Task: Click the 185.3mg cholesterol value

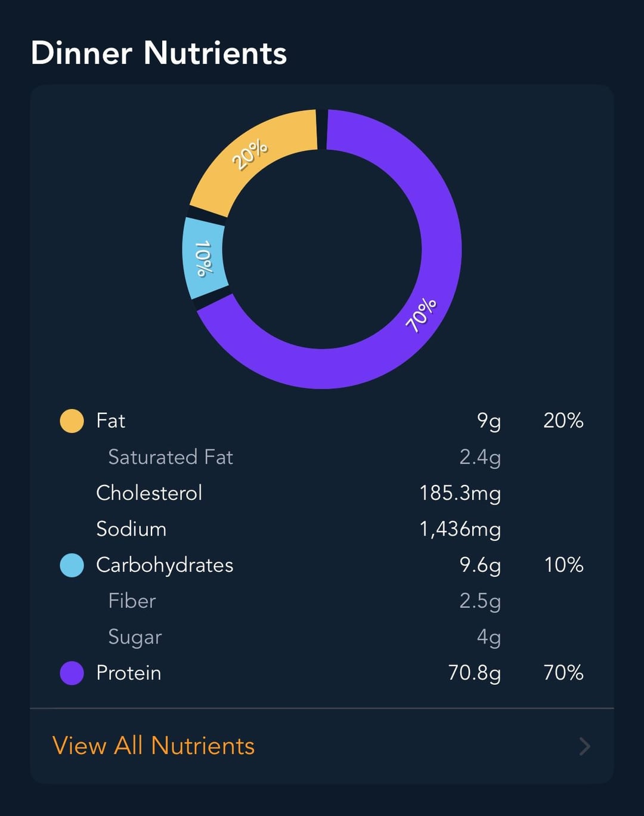Action: pyautogui.click(x=460, y=493)
